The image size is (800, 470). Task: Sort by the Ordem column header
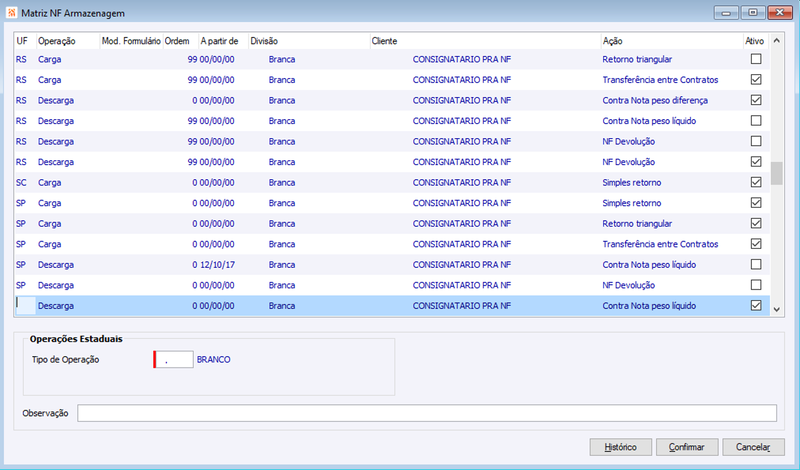coord(181,41)
